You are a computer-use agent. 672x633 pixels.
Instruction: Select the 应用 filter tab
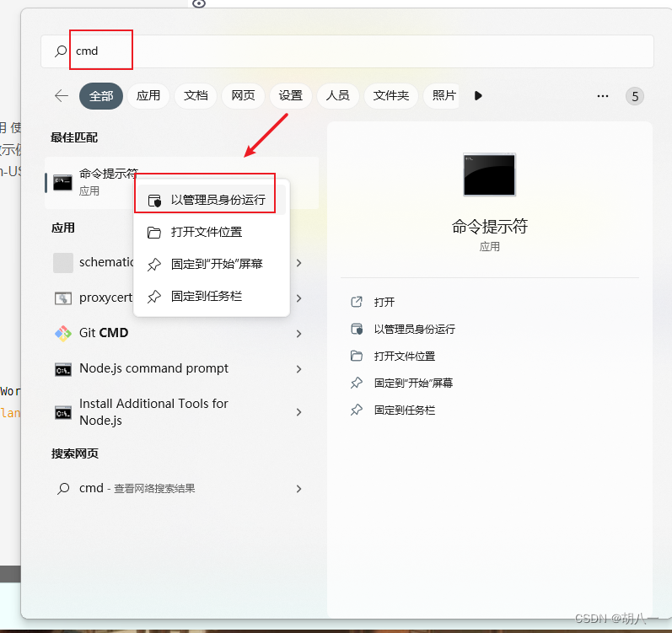148,95
